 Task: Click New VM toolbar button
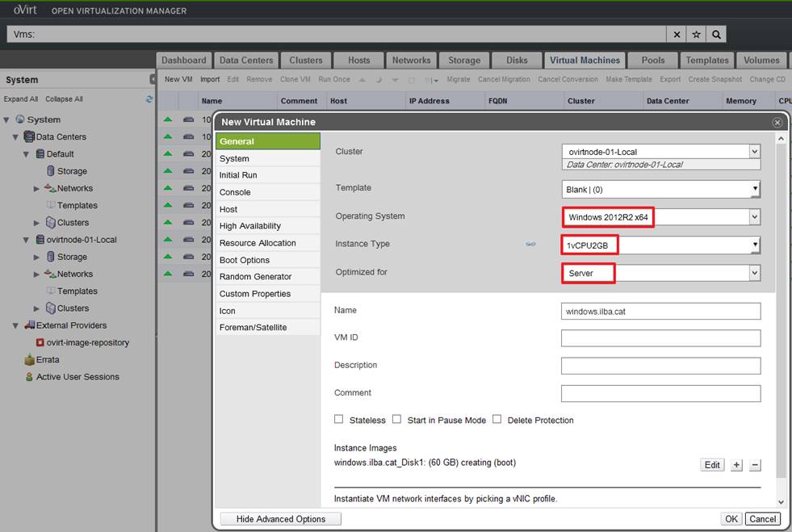coord(178,79)
